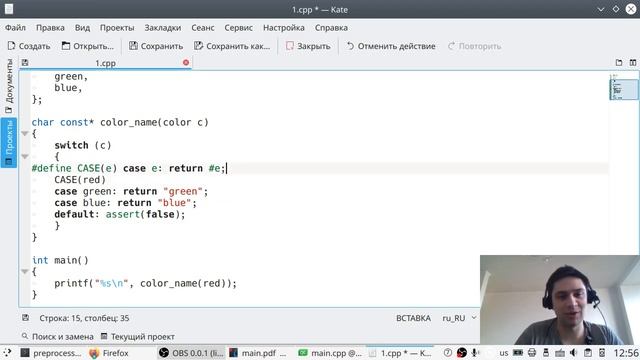This screenshot has width=640, height=360.
Task: Click the new tab icon above the minimap
Action: click(619, 62)
